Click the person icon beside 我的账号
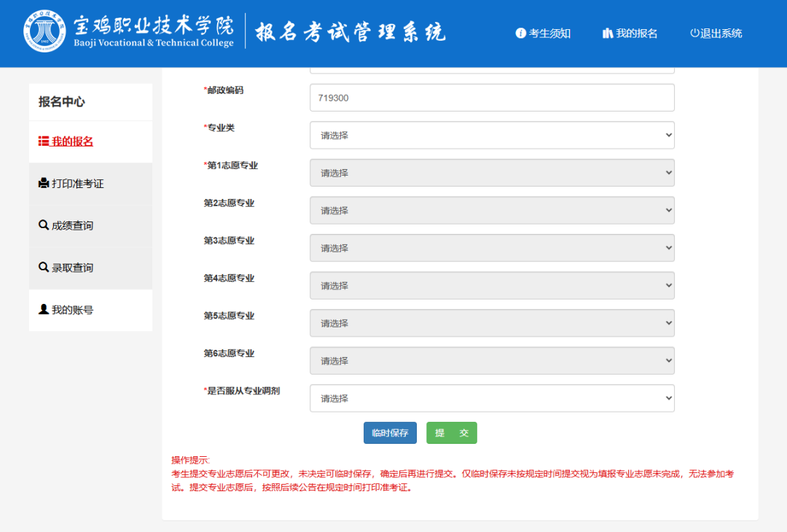787x532 pixels. pyautogui.click(x=43, y=309)
